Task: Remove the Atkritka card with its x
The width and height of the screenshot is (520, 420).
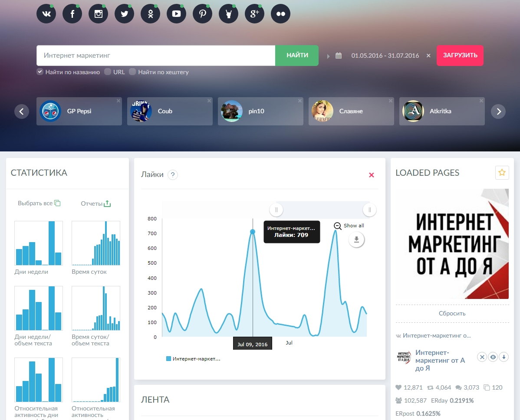Action: [x=481, y=101]
